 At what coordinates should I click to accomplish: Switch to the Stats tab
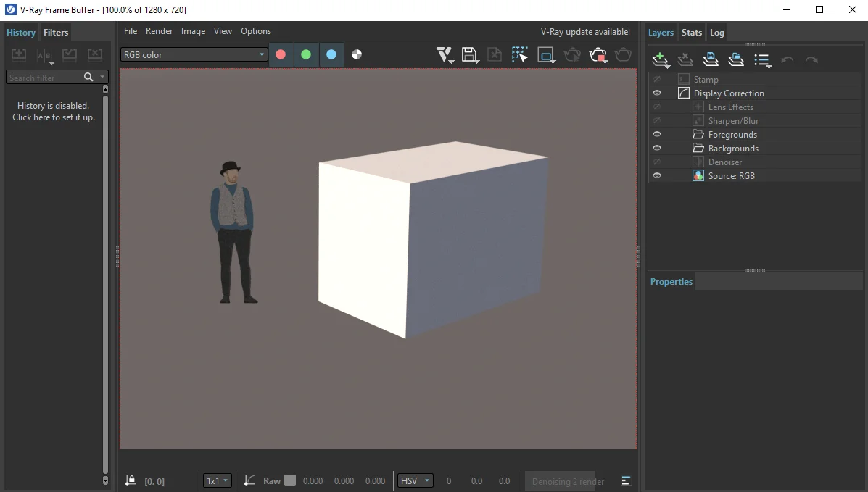pyautogui.click(x=691, y=32)
